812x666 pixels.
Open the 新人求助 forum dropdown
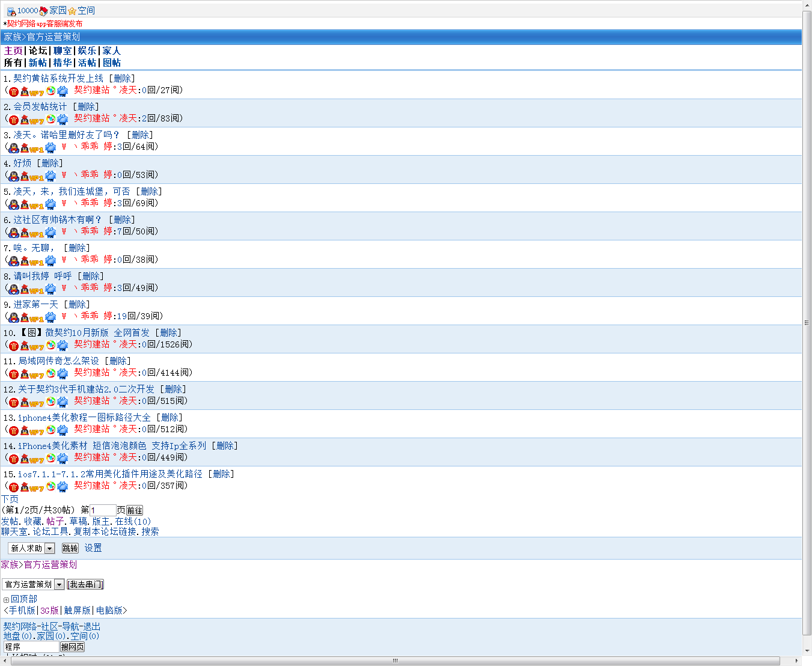[31, 548]
